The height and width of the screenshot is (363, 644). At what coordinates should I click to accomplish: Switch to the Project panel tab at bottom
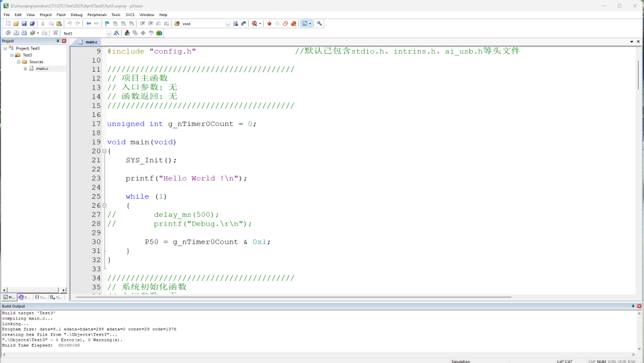tap(9, 297)
